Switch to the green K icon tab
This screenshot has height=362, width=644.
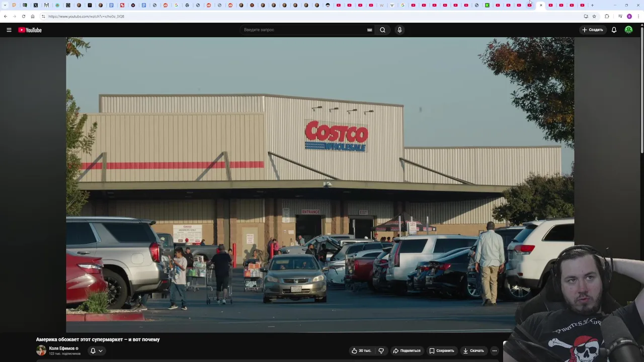click(487, 5)
